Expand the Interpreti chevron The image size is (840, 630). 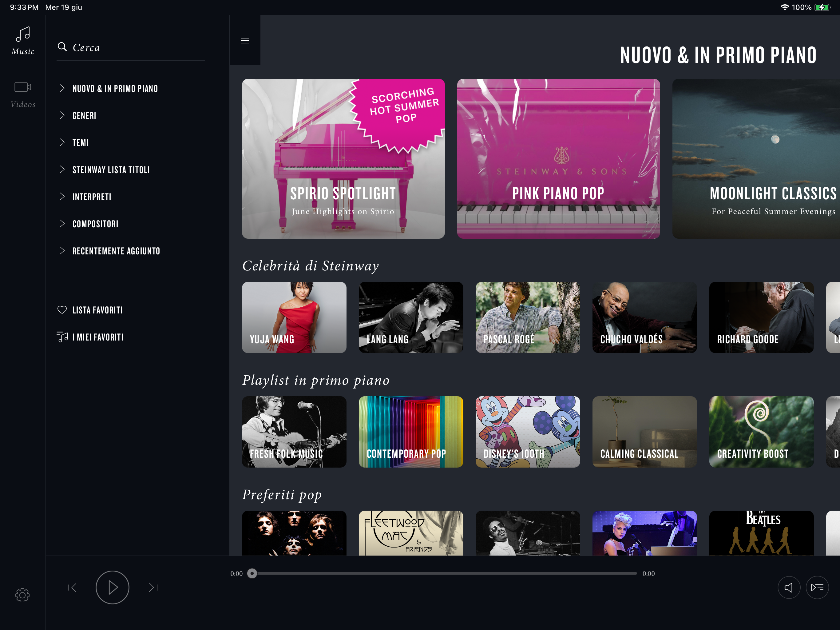pos(62,196)
